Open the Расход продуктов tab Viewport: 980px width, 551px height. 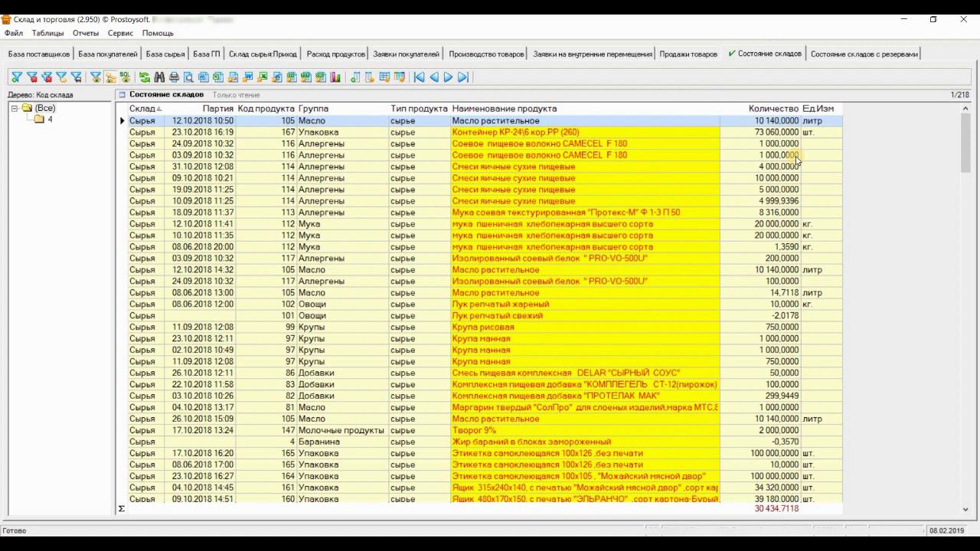click(336, 54)
